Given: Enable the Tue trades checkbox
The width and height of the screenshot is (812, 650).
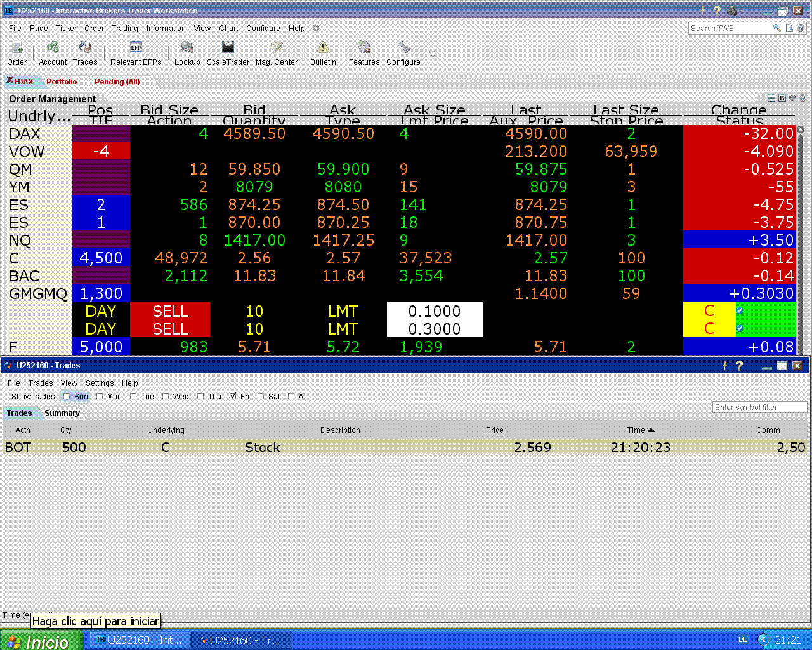Looking at the screenshot, I should click(133, 396).
